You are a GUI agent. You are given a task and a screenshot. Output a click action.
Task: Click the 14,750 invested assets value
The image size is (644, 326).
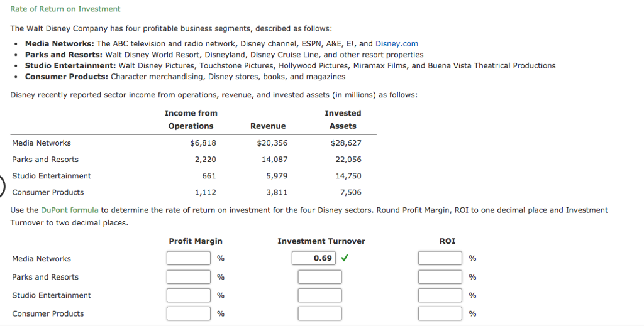(348, 176)
